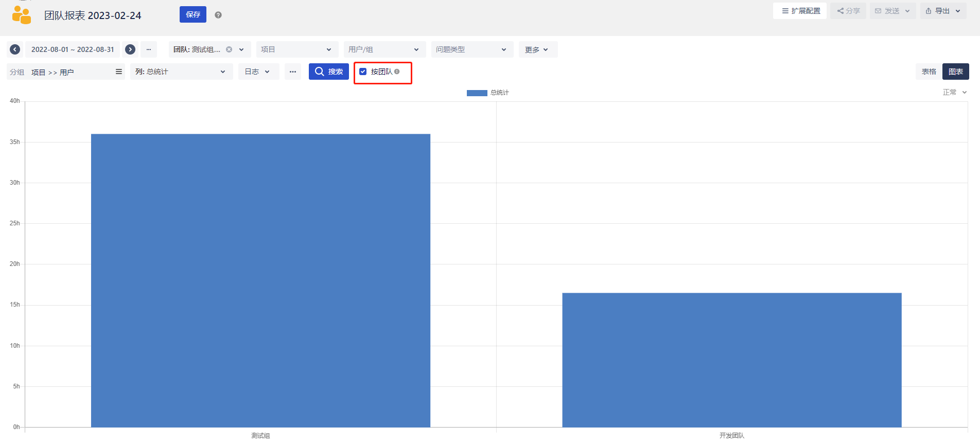Click the ellipsis button beside date range
980x444 pixels.
[149, 49]
